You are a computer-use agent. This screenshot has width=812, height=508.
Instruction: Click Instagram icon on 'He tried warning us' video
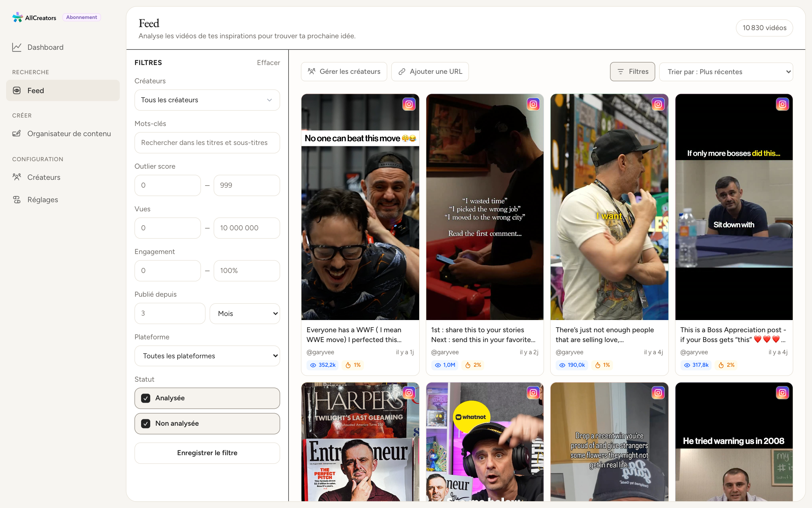pyautogui.click(x=782, y=393)
